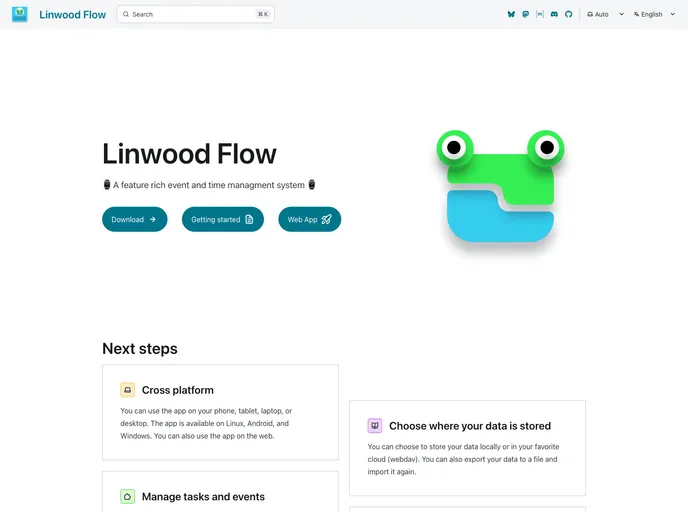Click the search magnifier icon
The width and height of the screenshot is (688, 512).
pos(126,14)
